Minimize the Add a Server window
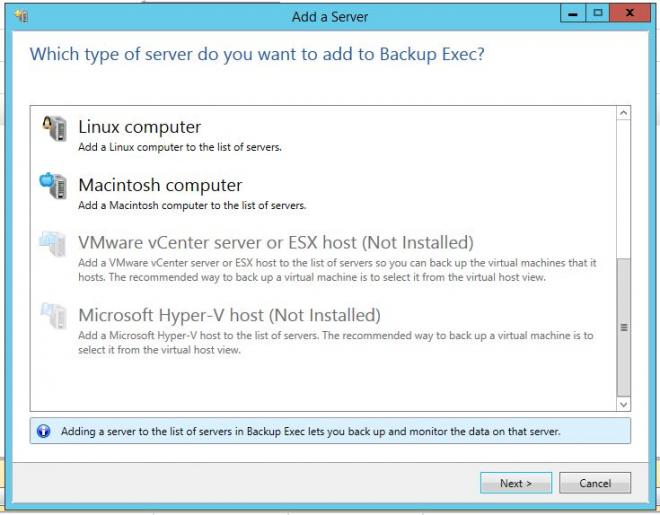660x515 pixels. coord(574,15)
